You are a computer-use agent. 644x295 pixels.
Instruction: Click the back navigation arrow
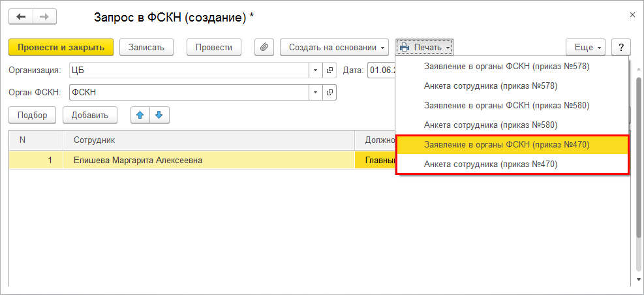20,18
